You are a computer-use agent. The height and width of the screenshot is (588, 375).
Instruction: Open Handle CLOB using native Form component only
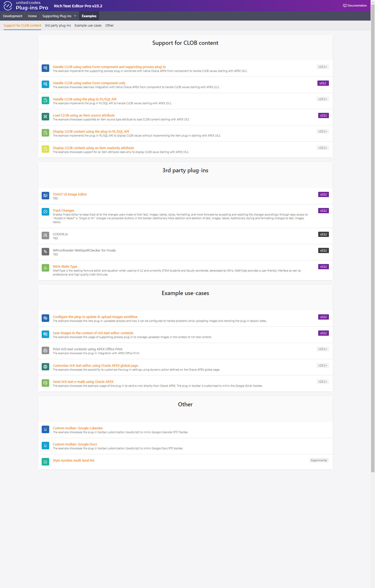pos(89,83)
